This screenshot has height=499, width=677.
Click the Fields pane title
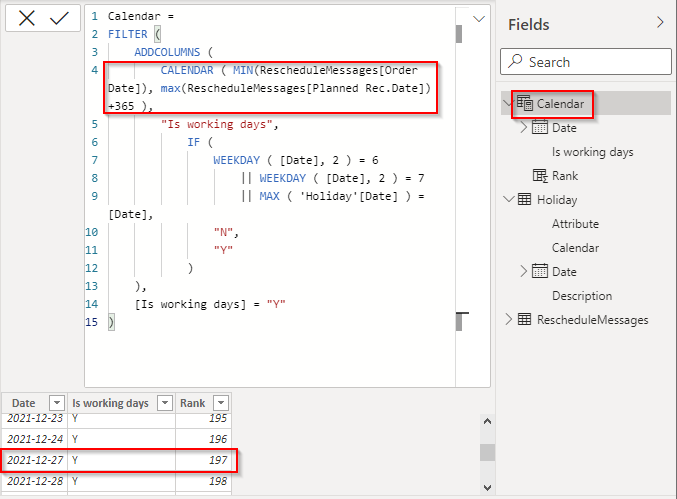click(528, 25)
